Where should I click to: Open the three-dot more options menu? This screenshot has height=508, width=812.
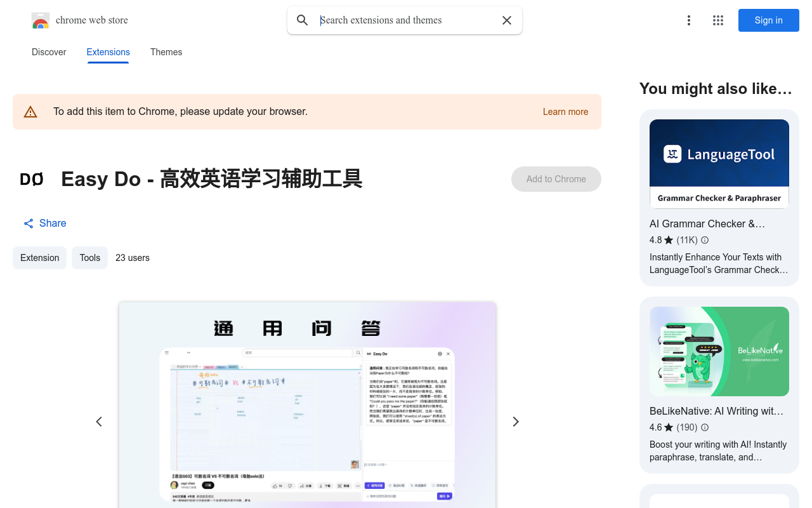688,20
